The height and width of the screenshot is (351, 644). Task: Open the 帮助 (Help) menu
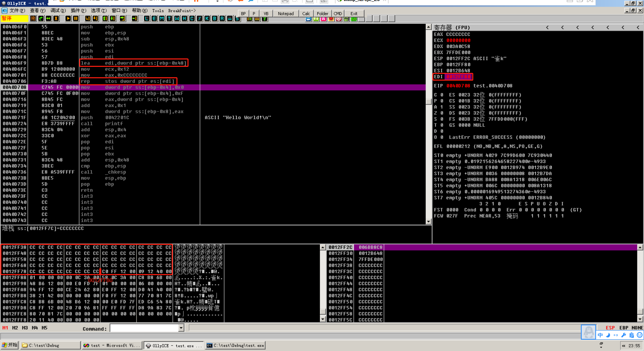(140, 10)
